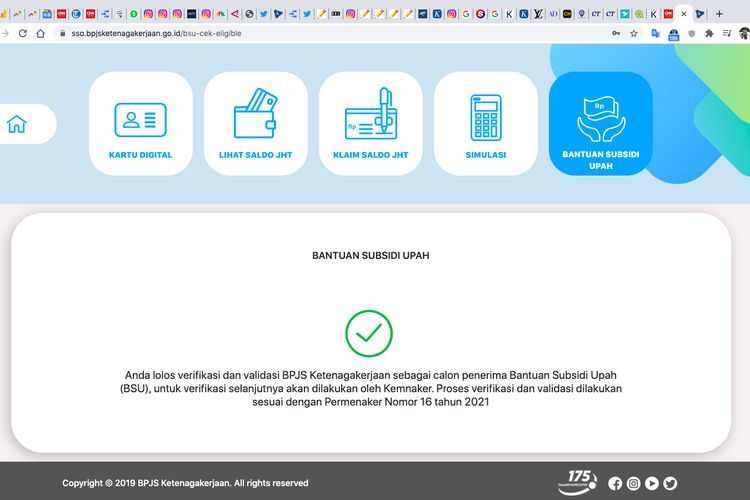The image size is (750, 500).
Task: Open a new browser tab
Action: point(719,14)
